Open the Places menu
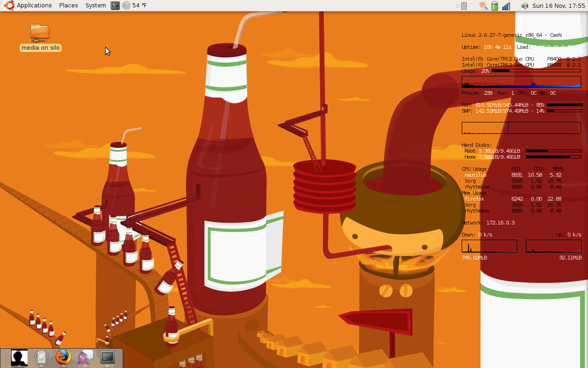 [x=68, y=6]
